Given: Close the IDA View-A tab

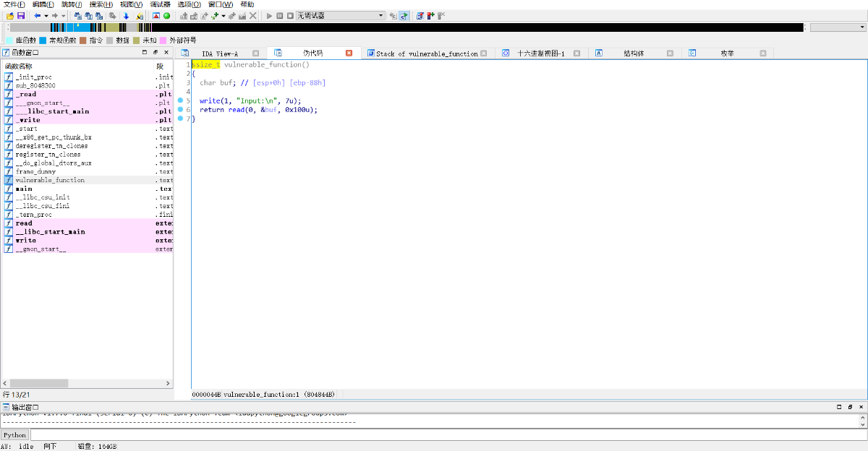Looking at the screenshot, I should 255,53.
